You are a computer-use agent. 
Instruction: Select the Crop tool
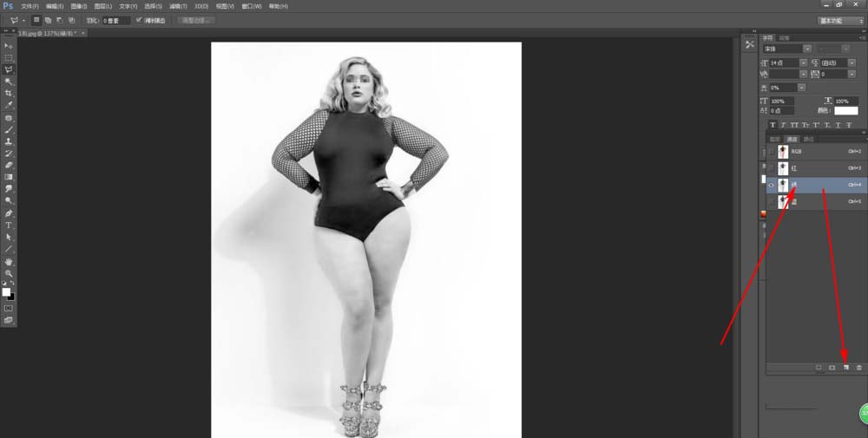tap(9, 94)
